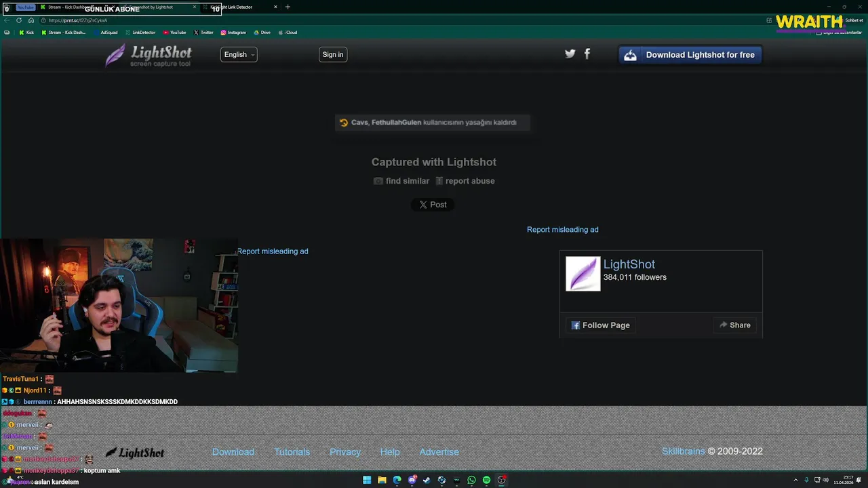
Task: Click the microphone icon in system tray
Action: pyautogui.click(x=806, y=480)
